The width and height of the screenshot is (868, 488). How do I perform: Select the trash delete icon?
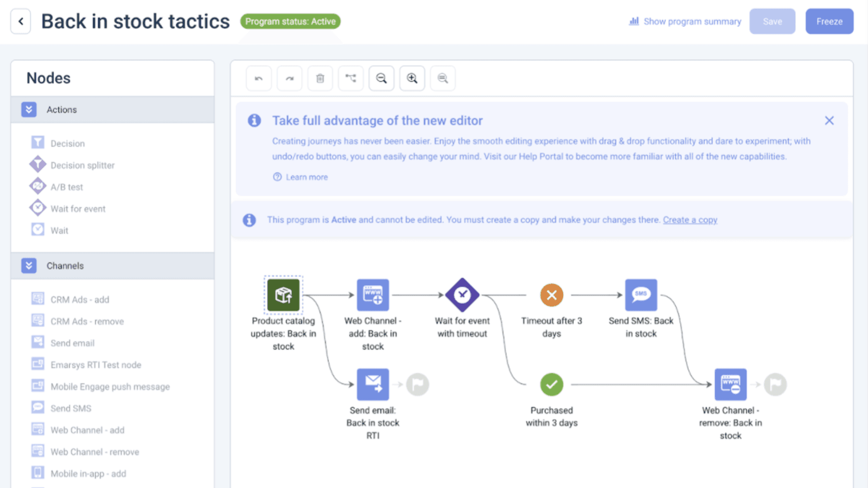click(x=320, y=78)
